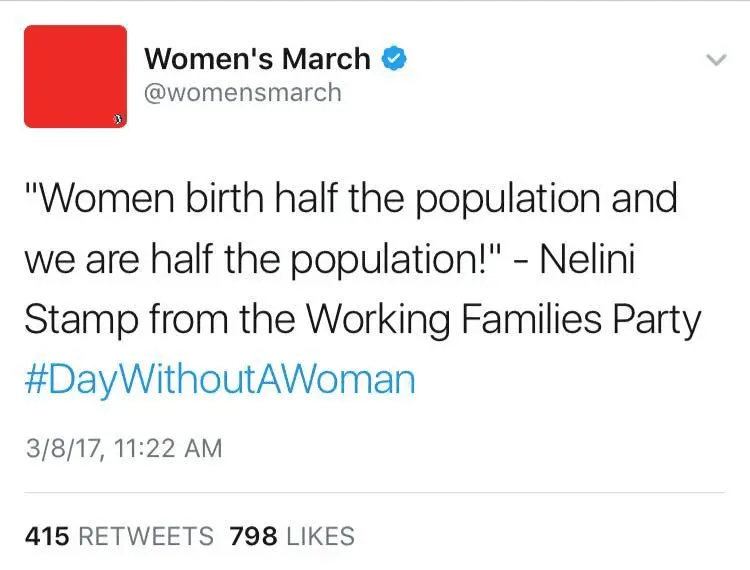View the 798 Likes list
The width and height of the screenshot is (750, 570).
coord(292,536)
